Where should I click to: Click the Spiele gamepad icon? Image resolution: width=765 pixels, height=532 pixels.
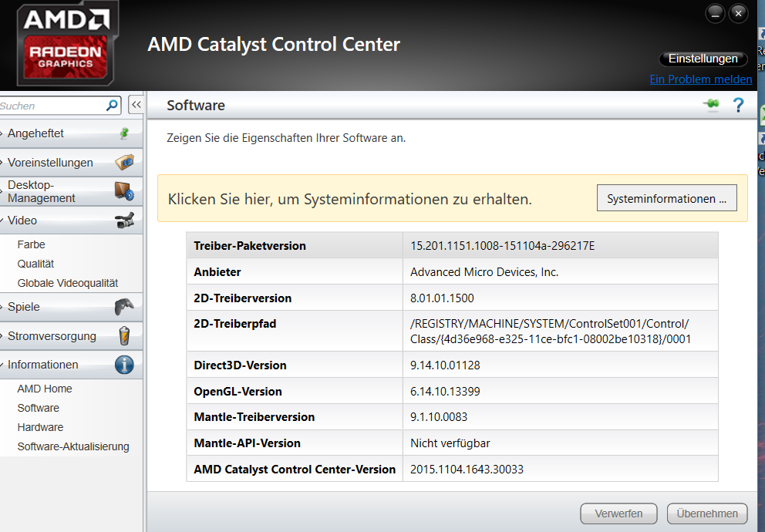[x=124, y=307]
